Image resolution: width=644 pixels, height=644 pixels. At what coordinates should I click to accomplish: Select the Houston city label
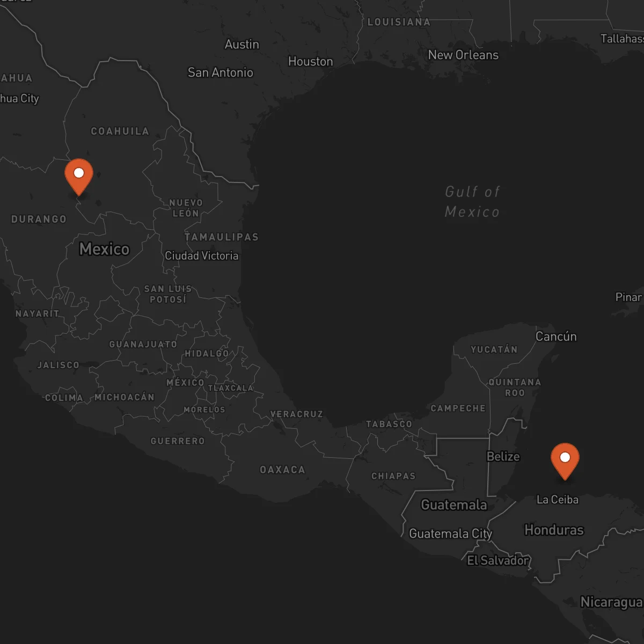(x=310, y=62)
